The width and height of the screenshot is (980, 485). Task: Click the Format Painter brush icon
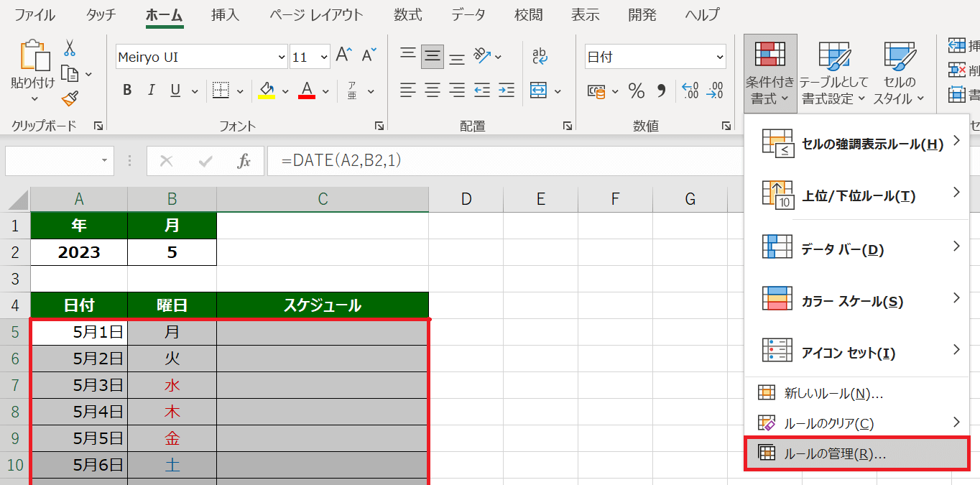(x=70, y=99)
